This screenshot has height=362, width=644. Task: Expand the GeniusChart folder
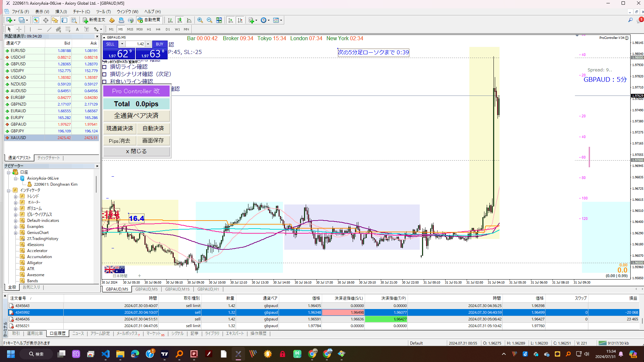coord(15,233)
